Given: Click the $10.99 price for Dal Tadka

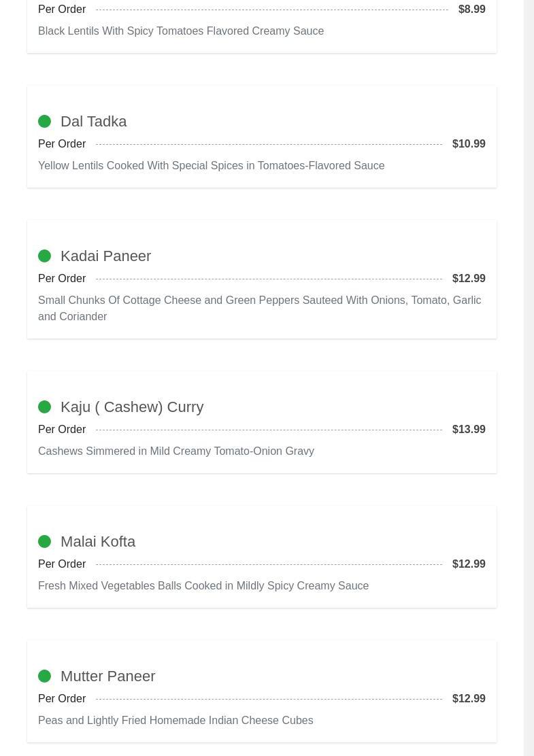Looking at the screenshot, I should [469, 143].
